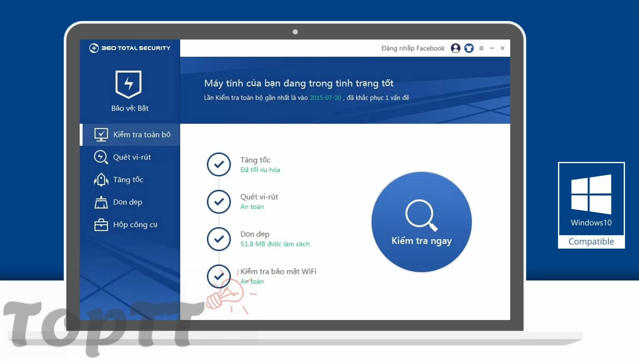Click the 51.8 MB cleaned status text

coord(275,244)
